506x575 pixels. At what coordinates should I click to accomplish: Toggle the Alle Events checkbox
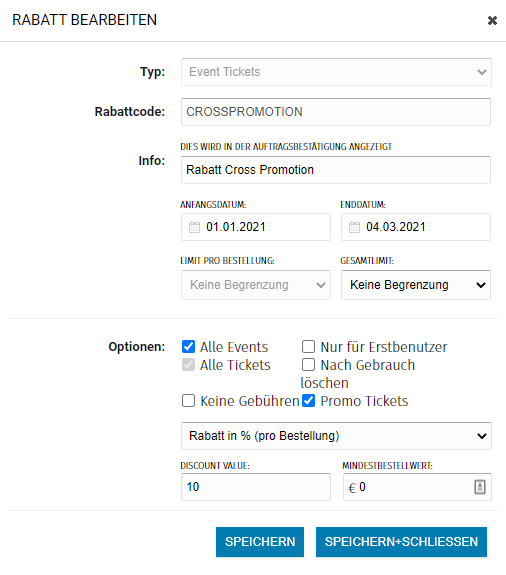coord(188,347)
